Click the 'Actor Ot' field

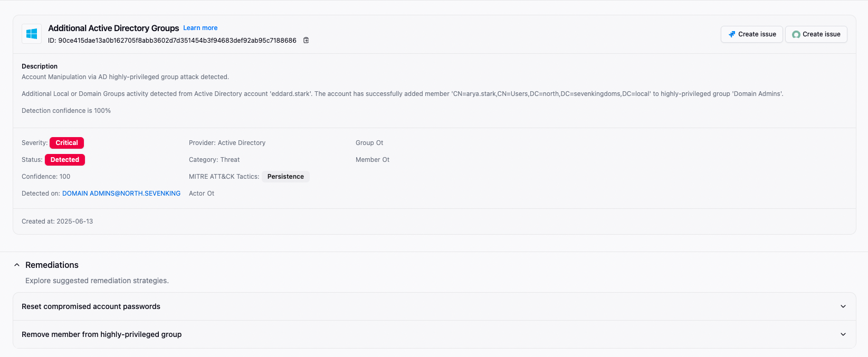202,194
